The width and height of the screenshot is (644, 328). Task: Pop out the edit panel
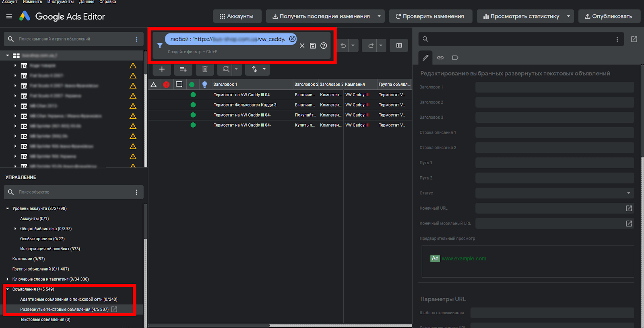coord(634,39)
